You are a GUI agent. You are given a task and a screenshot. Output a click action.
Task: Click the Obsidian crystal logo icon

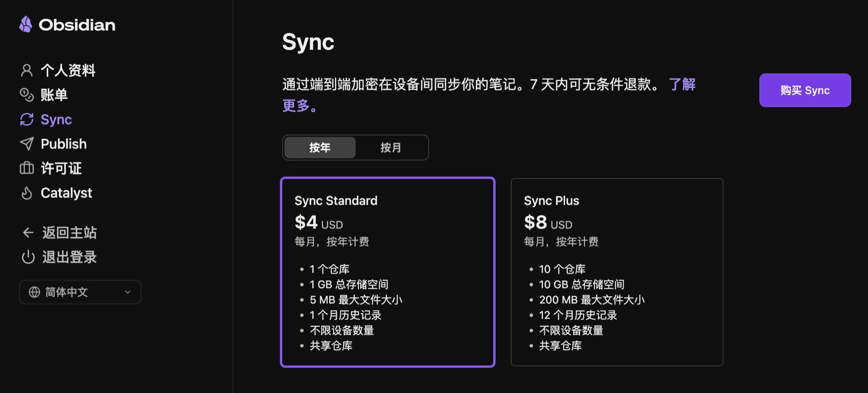point(26,24)
